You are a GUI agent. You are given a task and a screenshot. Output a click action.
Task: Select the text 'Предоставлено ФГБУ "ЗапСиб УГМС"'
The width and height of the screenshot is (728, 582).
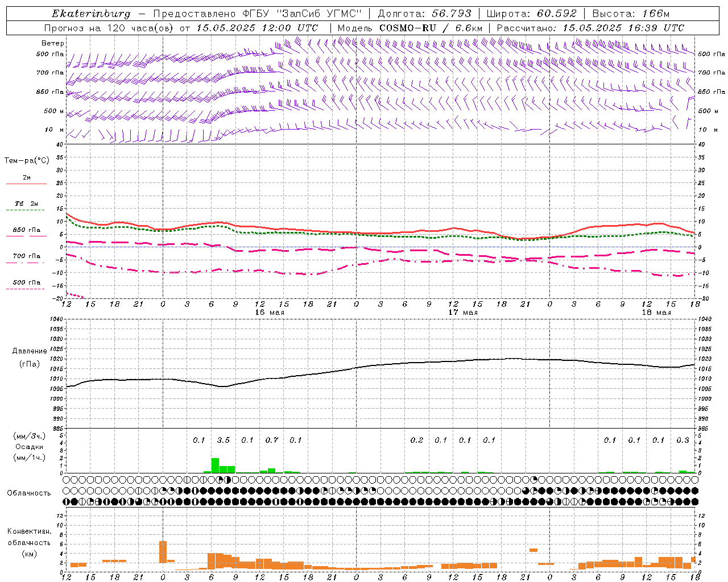258,14
